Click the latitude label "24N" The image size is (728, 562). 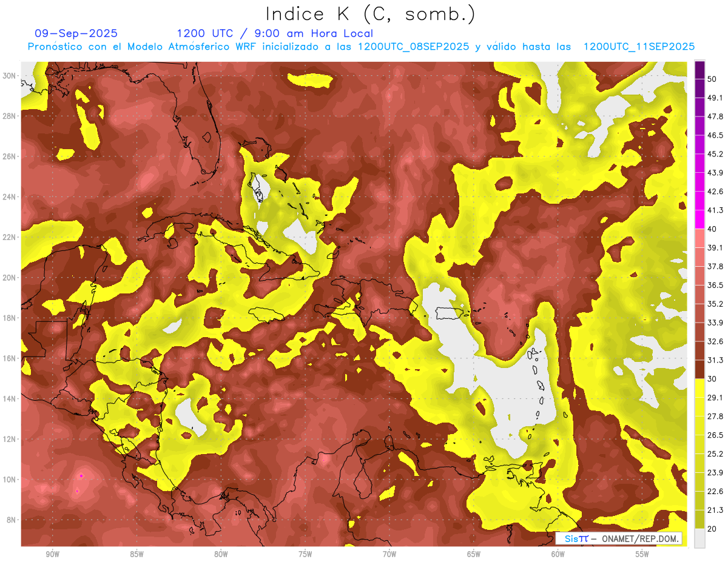(9, 197)
